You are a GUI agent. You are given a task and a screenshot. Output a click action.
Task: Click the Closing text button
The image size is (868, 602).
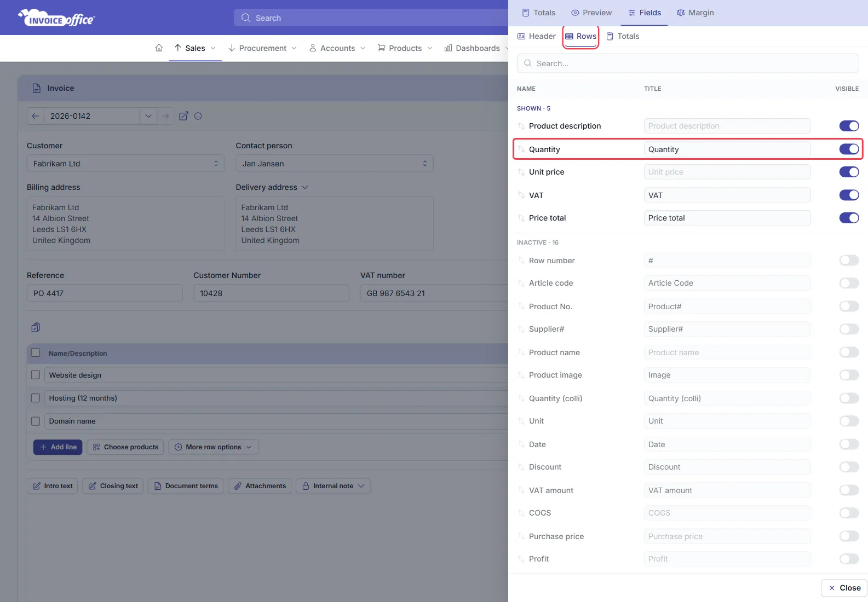click(113, 486)
